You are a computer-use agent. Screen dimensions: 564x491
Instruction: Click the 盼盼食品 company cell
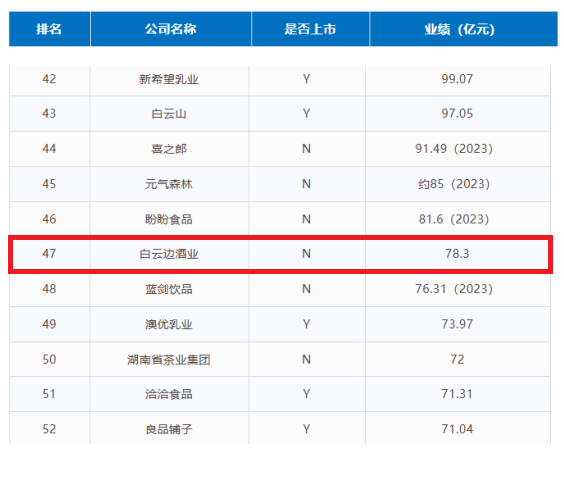coord(169,219)
